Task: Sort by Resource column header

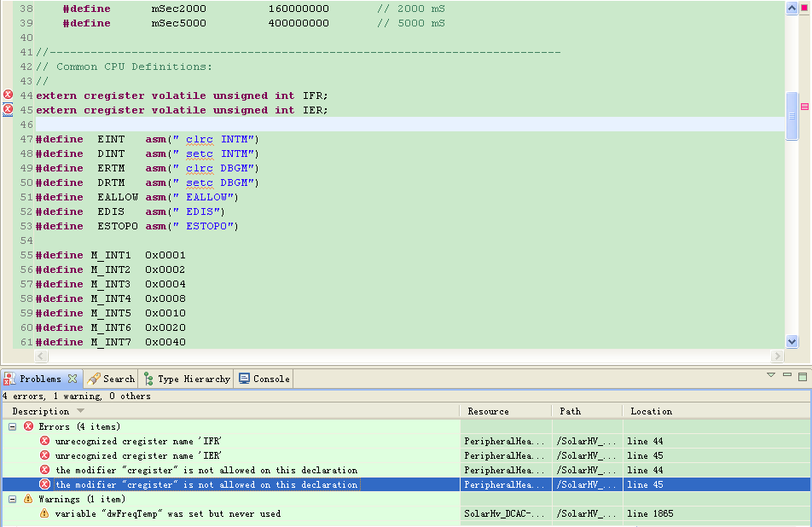Action: (x=506, y=411)
